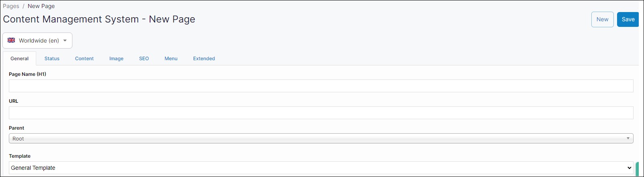
Task: Navigate to Pages breadcrumb link
Action: 11,6
